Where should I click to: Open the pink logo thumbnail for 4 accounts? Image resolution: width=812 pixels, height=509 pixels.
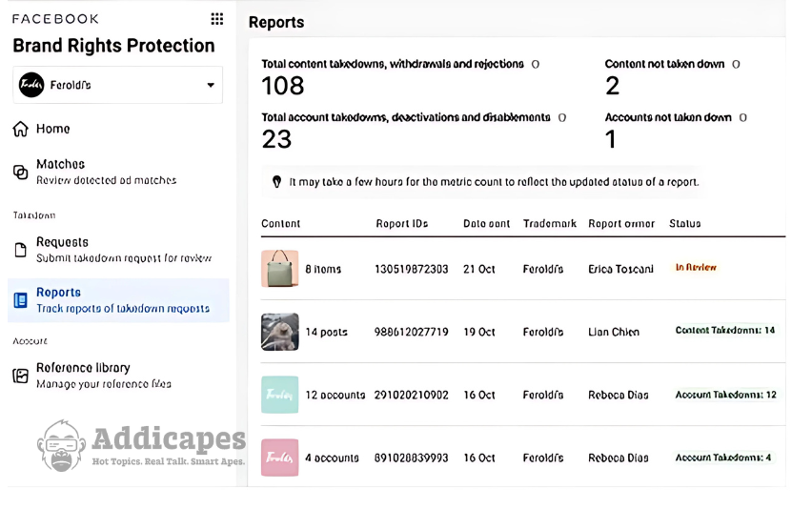[x=279, y=458]
